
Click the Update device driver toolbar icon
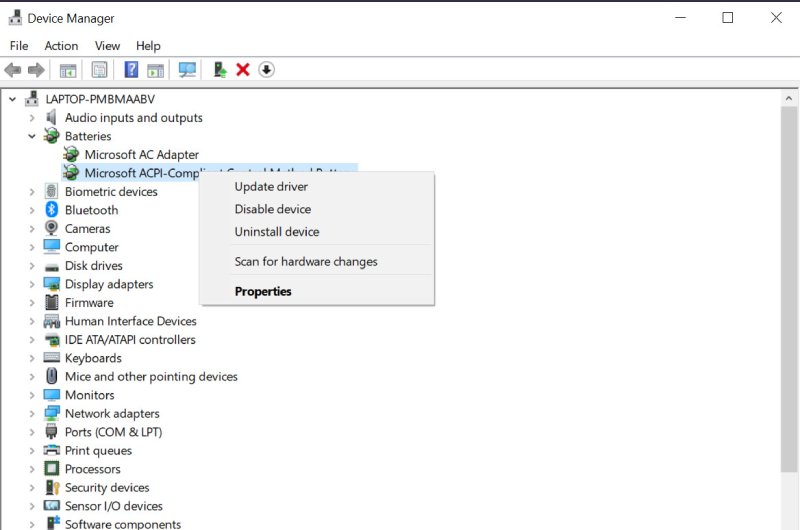coord(220,69)
